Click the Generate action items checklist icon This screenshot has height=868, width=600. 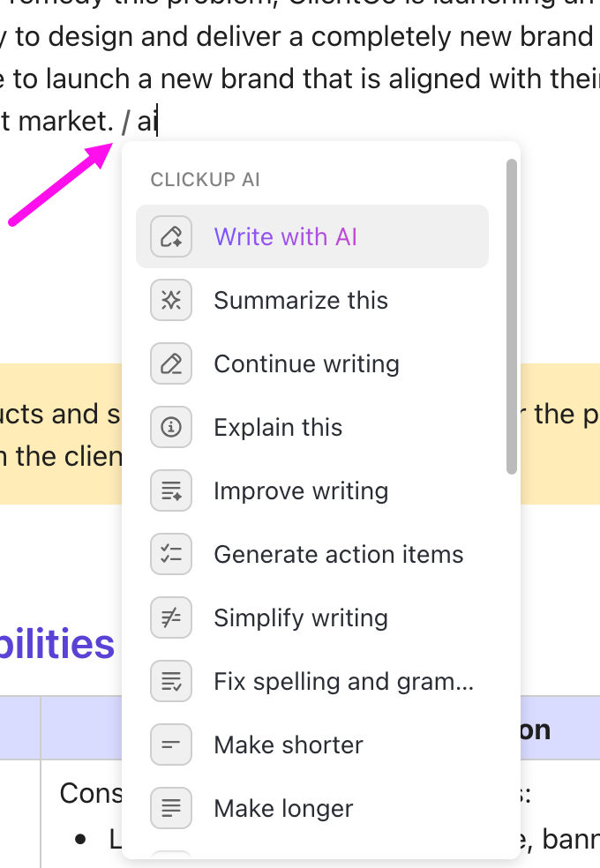coord(171,554)
